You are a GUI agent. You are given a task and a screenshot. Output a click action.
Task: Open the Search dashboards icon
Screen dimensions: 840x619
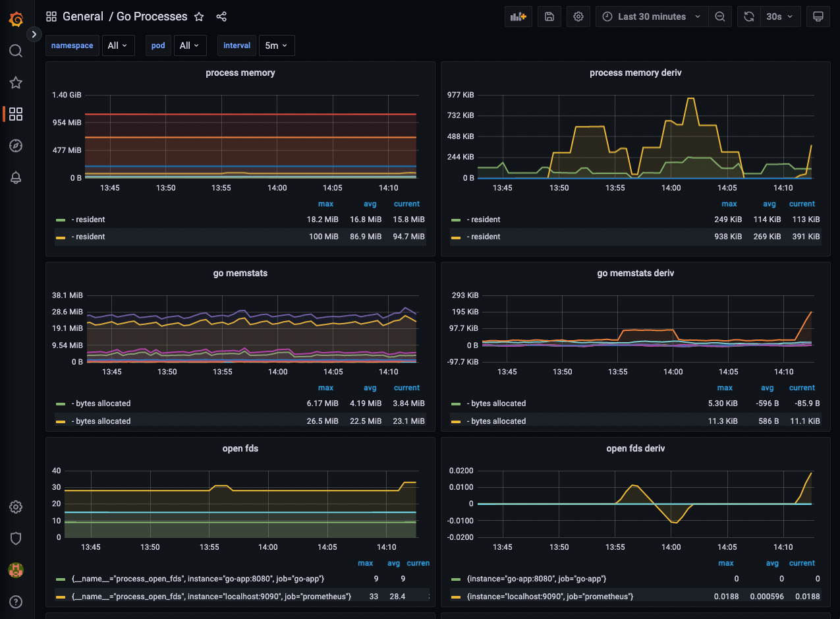(x=16, y=51)
